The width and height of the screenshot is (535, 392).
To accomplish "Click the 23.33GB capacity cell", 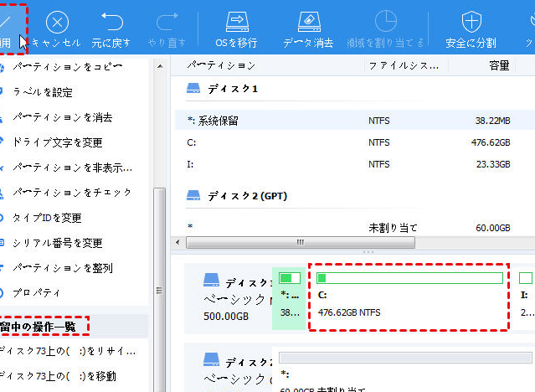I will [493, 164].
